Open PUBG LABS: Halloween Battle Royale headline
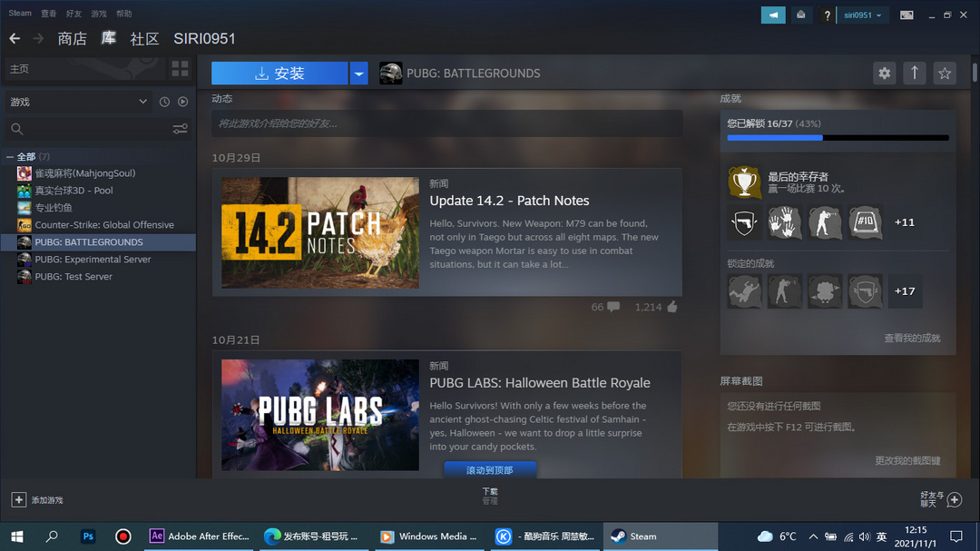The width and height of the screenshot is (980, 551). click(x=539, y=383)
